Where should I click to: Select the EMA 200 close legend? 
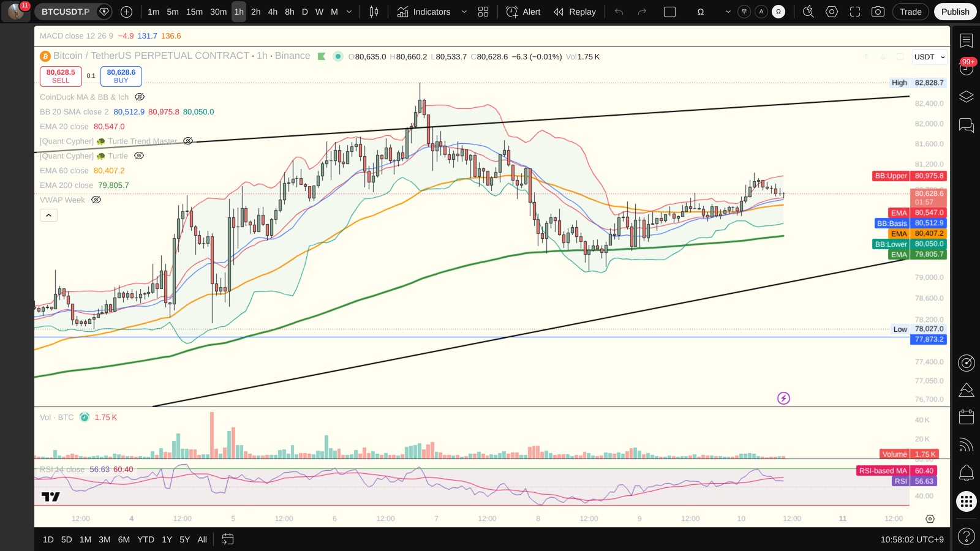[66, 186]
